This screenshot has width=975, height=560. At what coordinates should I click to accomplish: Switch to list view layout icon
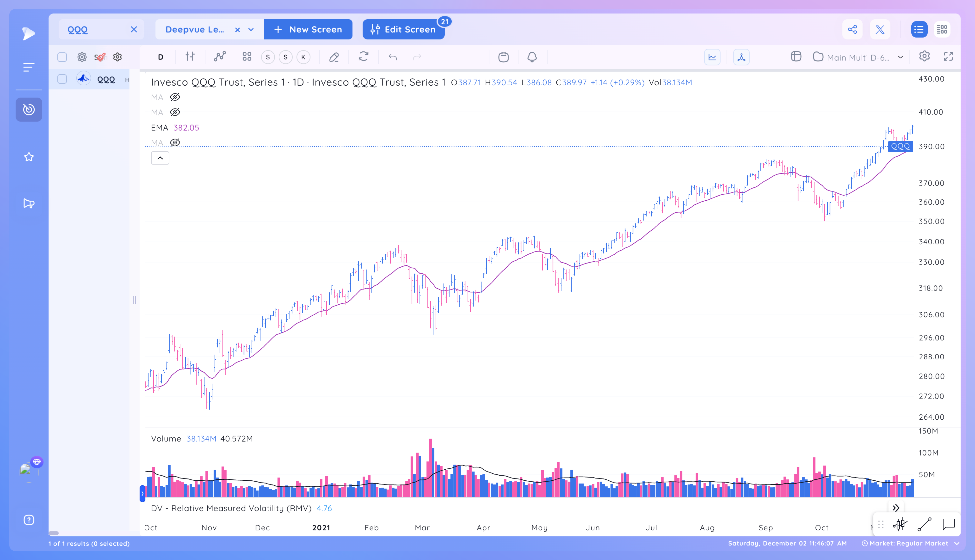(919, 29)
